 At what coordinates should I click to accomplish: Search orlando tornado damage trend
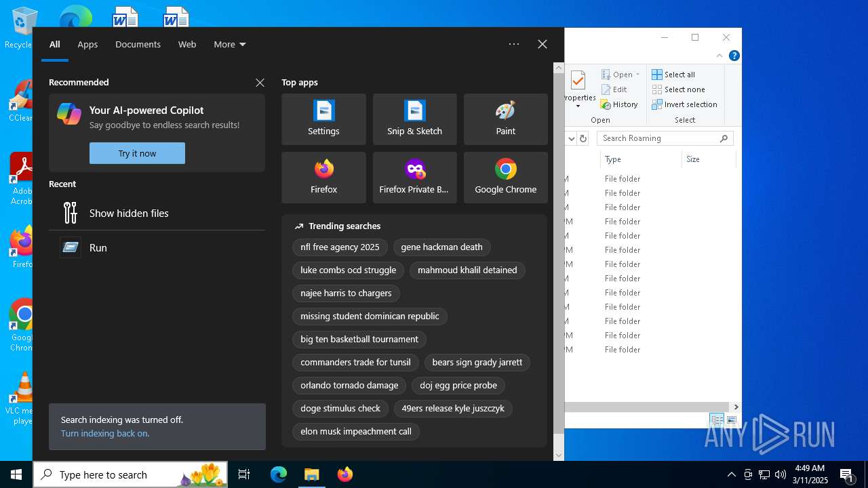349,385
